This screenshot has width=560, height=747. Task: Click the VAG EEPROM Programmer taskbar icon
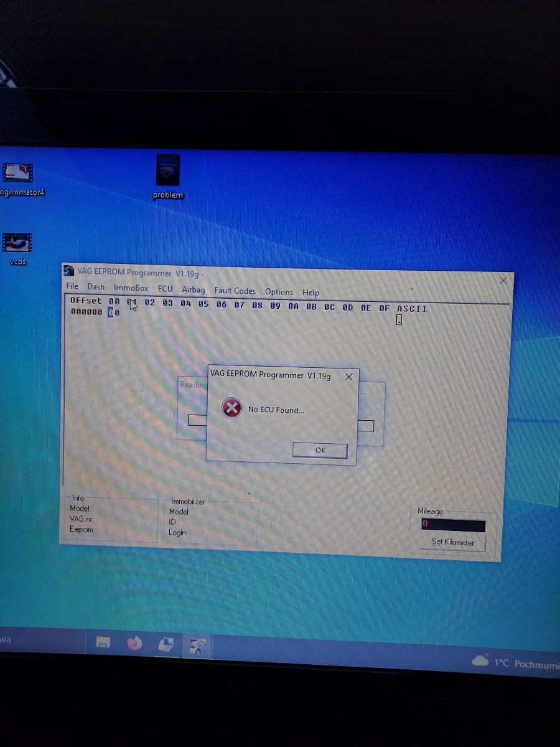197,647
